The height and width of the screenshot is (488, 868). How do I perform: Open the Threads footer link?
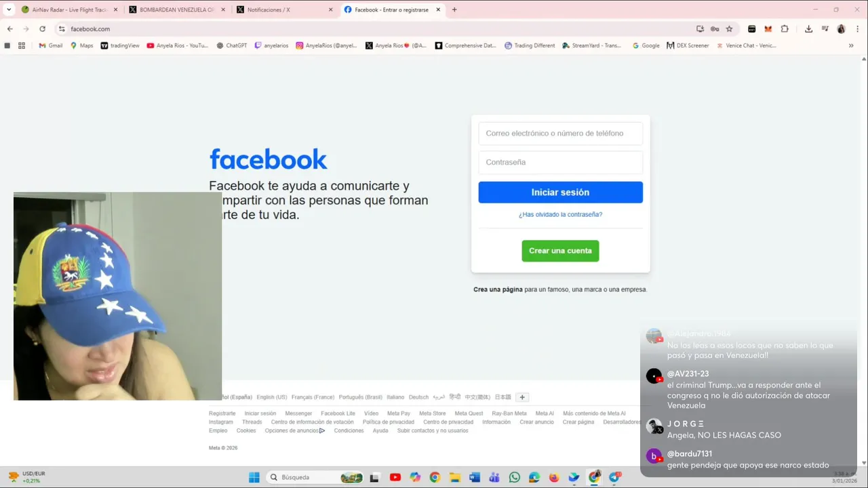tap(252, 422)
